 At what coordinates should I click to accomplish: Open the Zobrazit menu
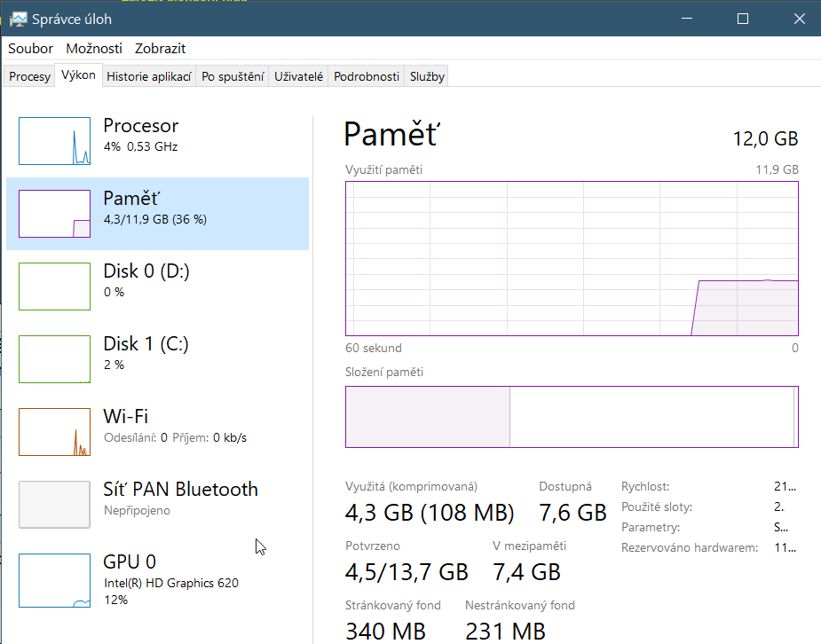(x=161, y=49)
